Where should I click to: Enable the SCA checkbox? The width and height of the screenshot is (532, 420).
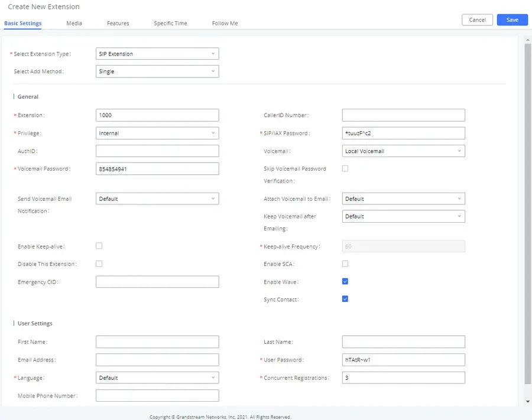point(345,263)
